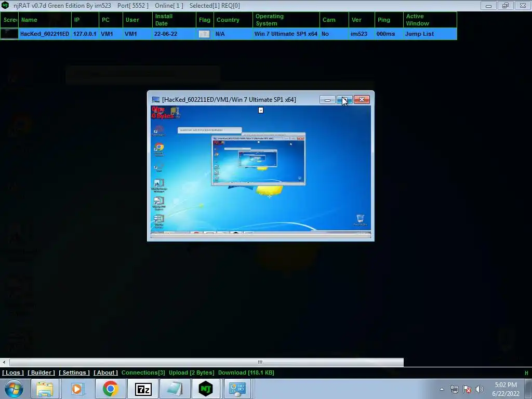This screenshot has width=532, height=399.
Task: Launch Google Chrome from the taskbar
Action: tap(110, 389)
